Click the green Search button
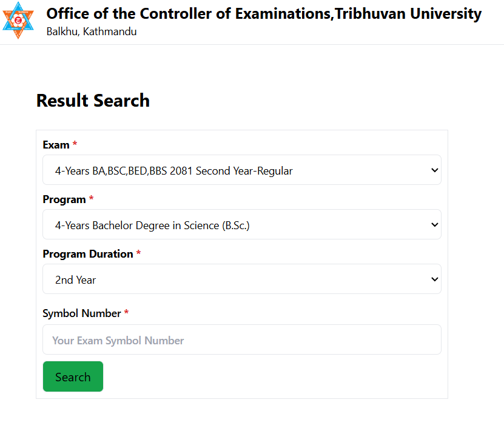Screen dimensions: 504x431 point(73,376)
